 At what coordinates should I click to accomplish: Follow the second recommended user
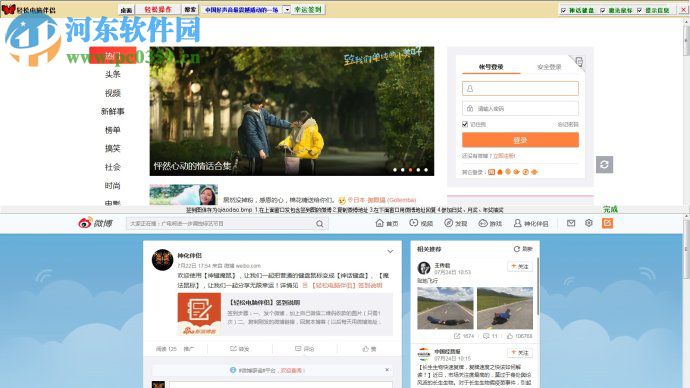(520, 353)
